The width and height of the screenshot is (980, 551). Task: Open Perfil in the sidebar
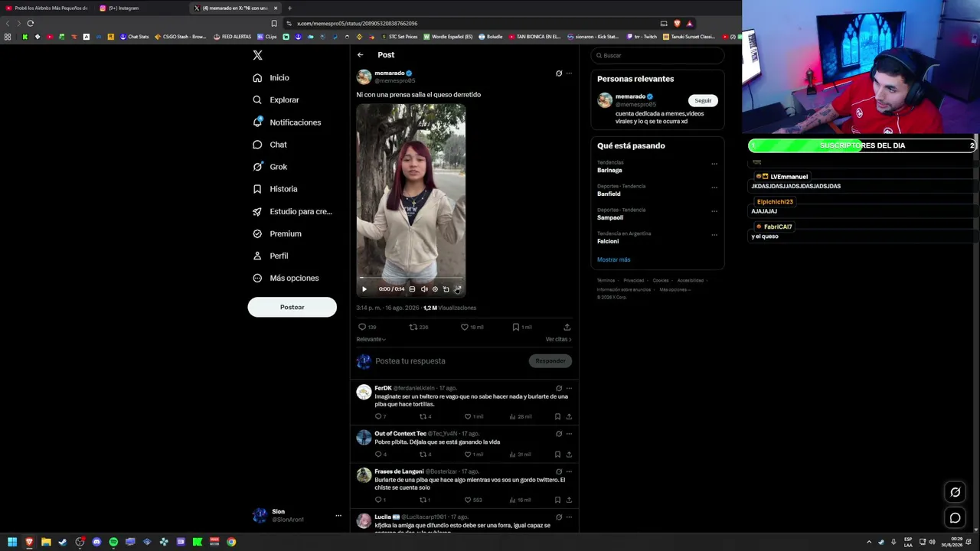270,256
